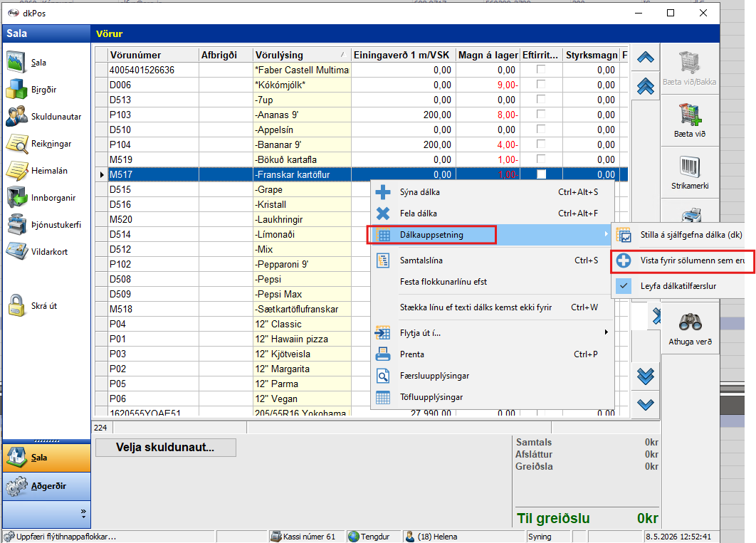The width and height of the screenshot is (756, 543).
Task: Expand the sidebar's overflow chevron under Aðgerðir
Action: (83, 514)
